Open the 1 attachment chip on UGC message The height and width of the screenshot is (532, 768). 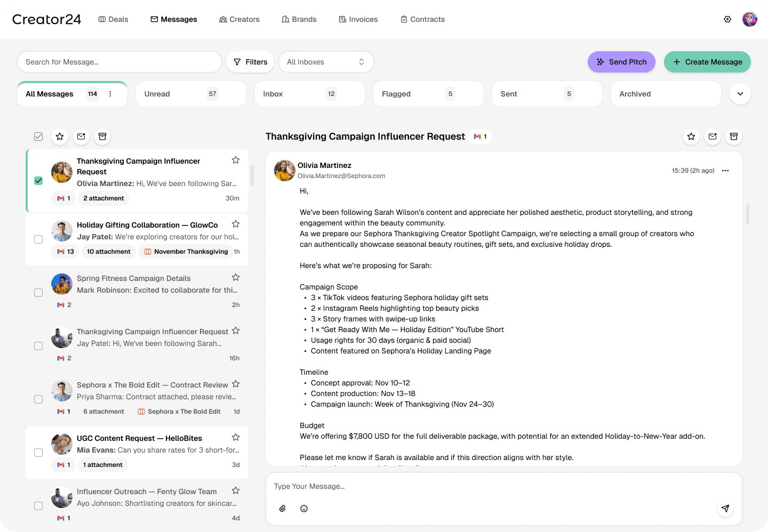(103, 465)
